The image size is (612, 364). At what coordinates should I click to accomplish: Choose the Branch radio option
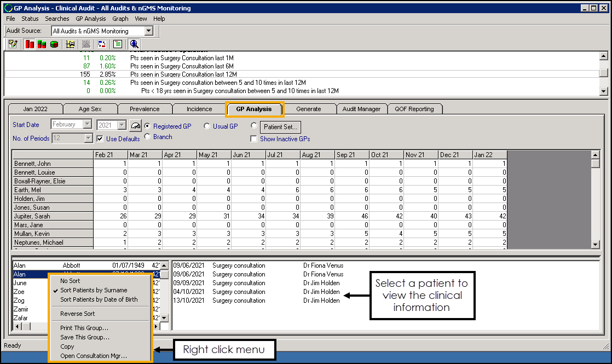[x=148, y=137]
